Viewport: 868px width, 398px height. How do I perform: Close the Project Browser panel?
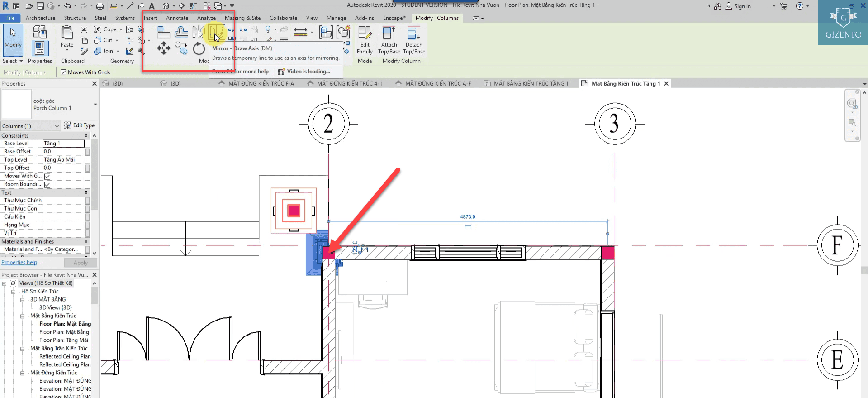point(95,275)
